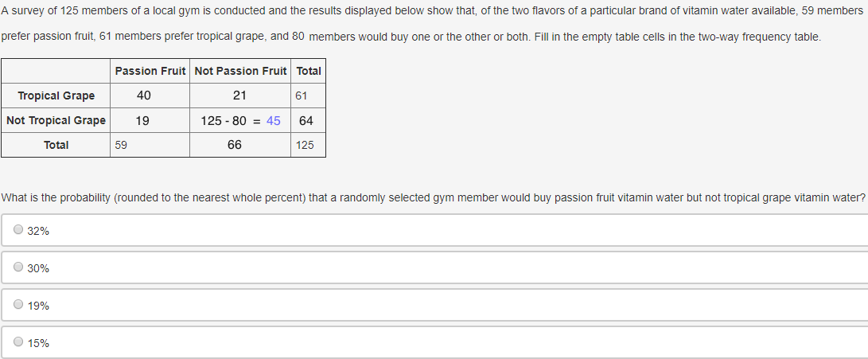Click the Not Tropical Grape total cell 64
This screenshot has height=359, width=868.
(306, 121)
